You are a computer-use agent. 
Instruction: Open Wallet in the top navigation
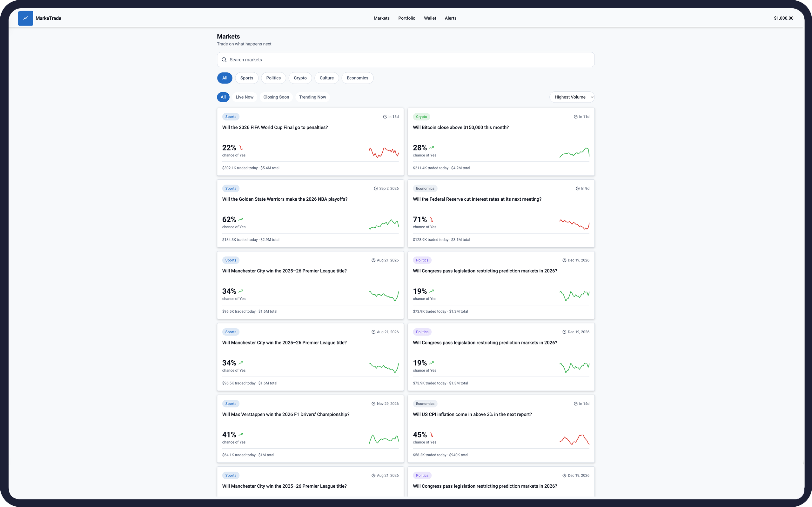pyautogui.click(x=430, y=18)
